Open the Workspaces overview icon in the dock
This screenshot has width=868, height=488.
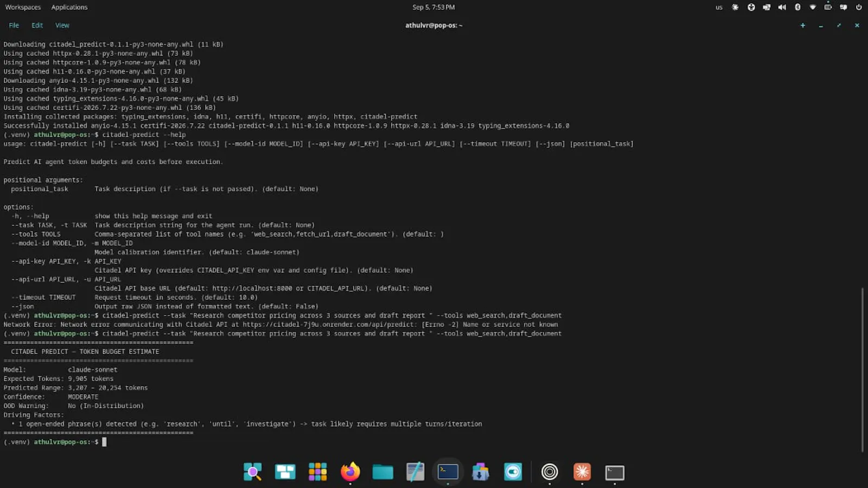[x=285, y=472]
